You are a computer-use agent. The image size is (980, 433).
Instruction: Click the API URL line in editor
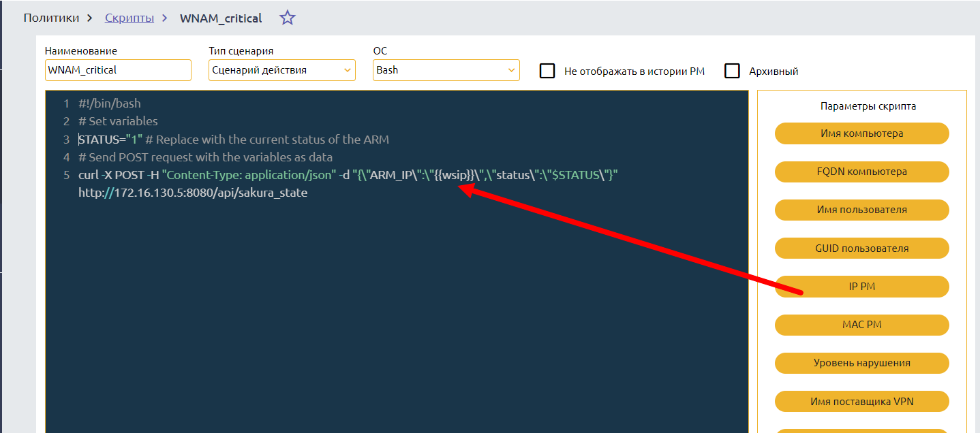(193, 193)
